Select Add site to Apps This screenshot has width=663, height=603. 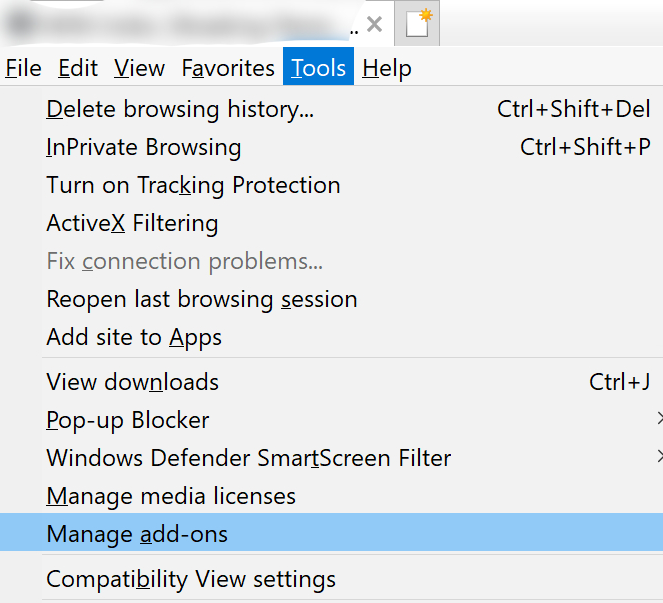coord(134,337)
